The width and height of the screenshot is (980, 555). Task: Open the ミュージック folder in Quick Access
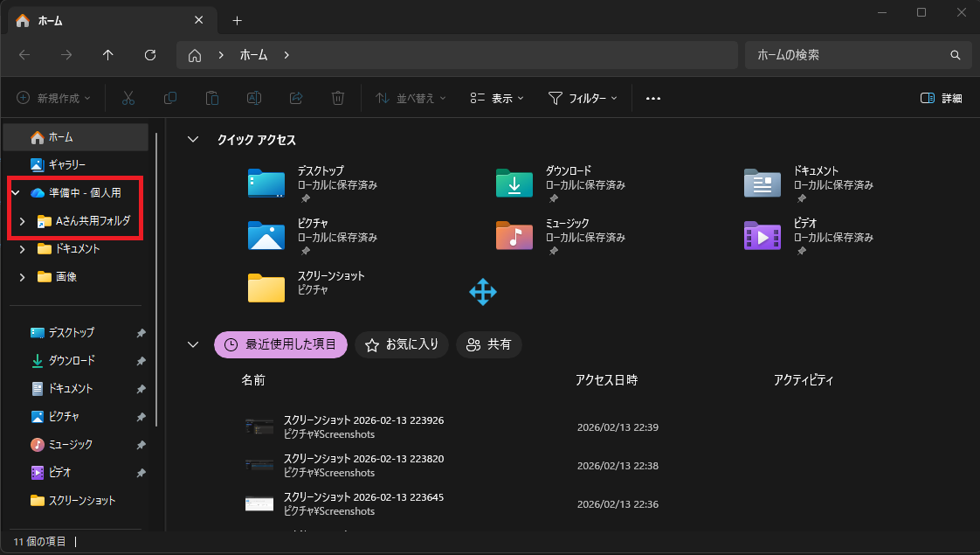tap(514, 236)
